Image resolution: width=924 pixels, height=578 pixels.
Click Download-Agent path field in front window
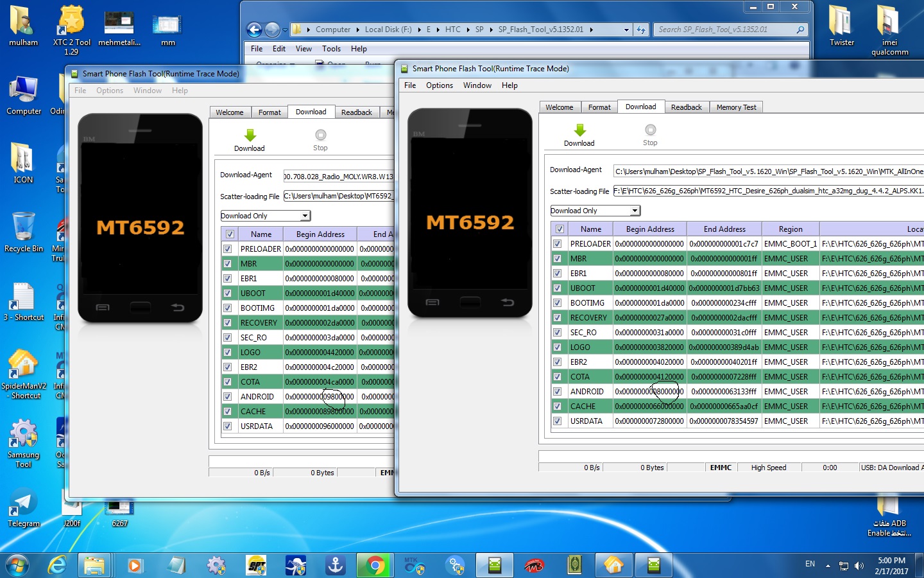tap(769, 171)
